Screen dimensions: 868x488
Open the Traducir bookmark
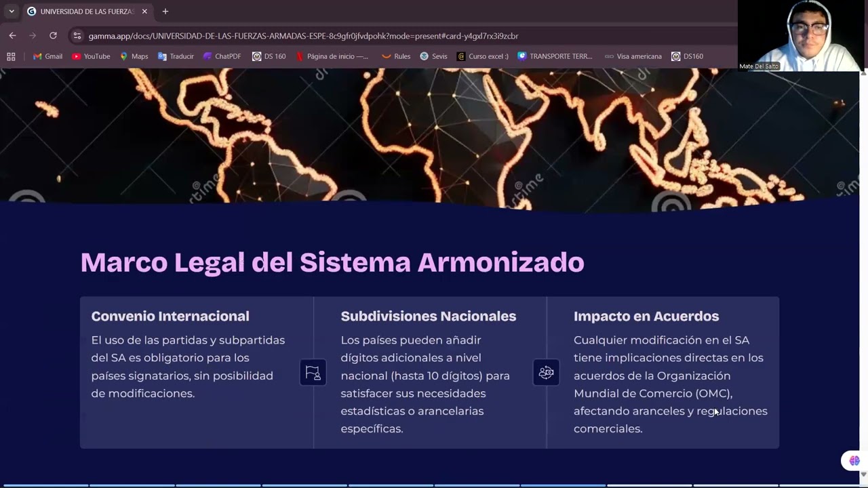click(176, 56)
